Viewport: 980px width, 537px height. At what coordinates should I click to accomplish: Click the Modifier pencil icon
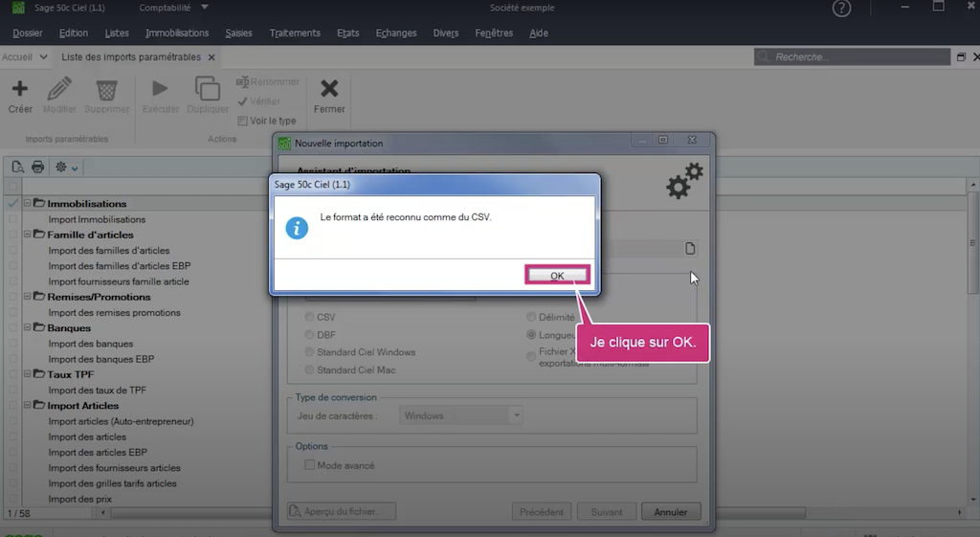click(59, 89)
